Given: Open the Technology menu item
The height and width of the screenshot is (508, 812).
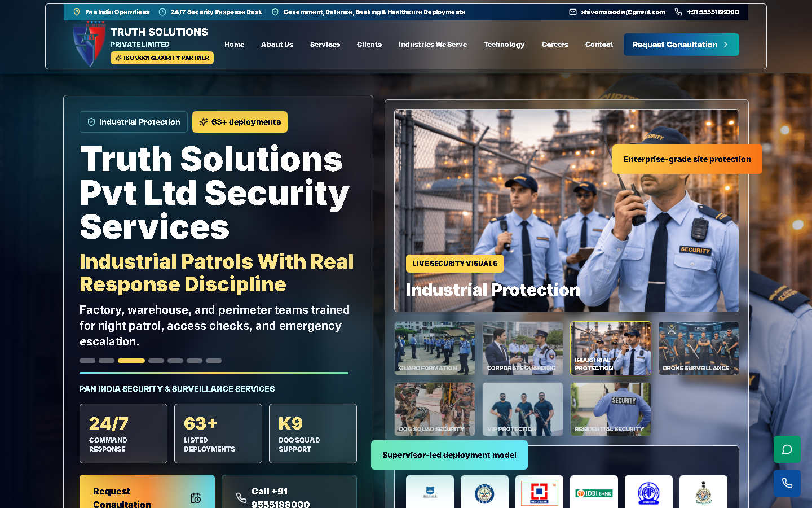Looking at the screenshot, I should (x=504, y=45).
